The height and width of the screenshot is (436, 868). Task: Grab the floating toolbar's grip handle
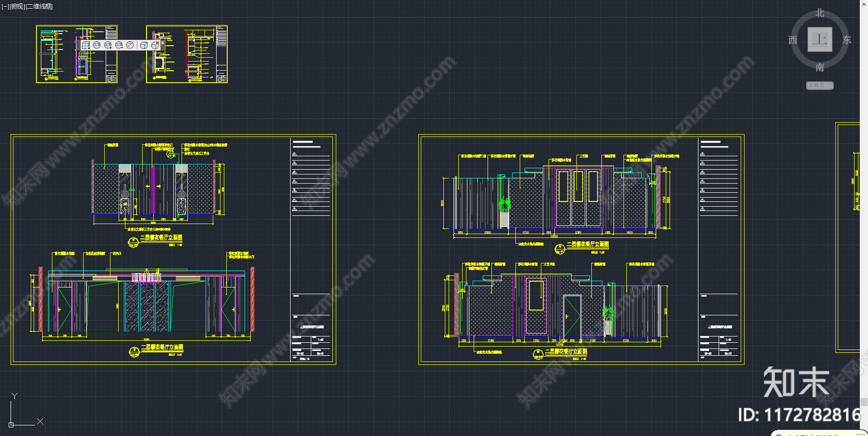[x=78, y=45]
